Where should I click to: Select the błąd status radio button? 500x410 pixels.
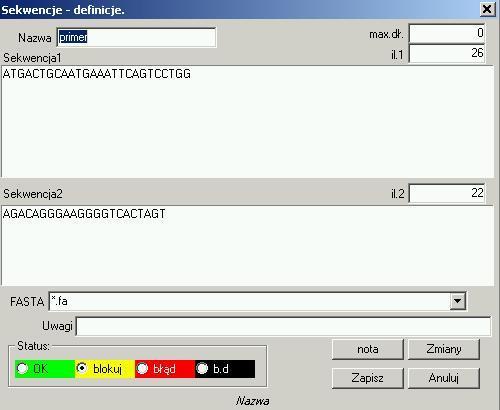(x=142, y=368)
